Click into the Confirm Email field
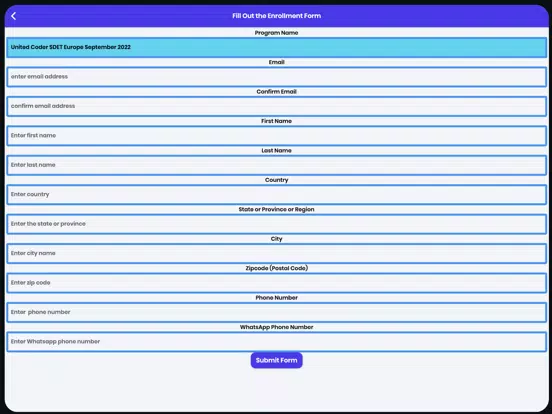The width and height of the screenshot is (552, 414). [x=276, y=106]
